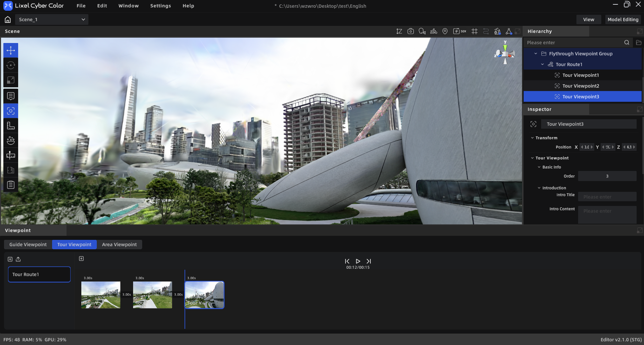The height and width of the screenshot is (345, 644).
Task: Collapse the Transform section in Inspector
Action: (x=532, y=138)
